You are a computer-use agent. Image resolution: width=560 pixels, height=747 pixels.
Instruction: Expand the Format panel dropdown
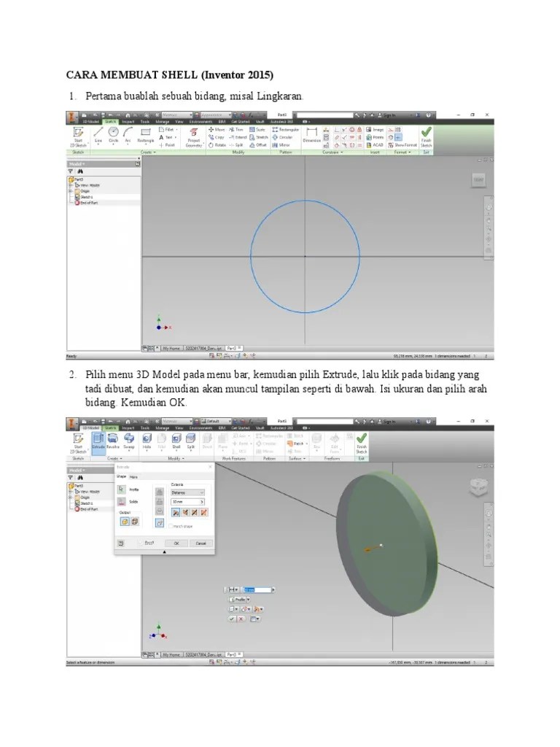tap(402, 152)
